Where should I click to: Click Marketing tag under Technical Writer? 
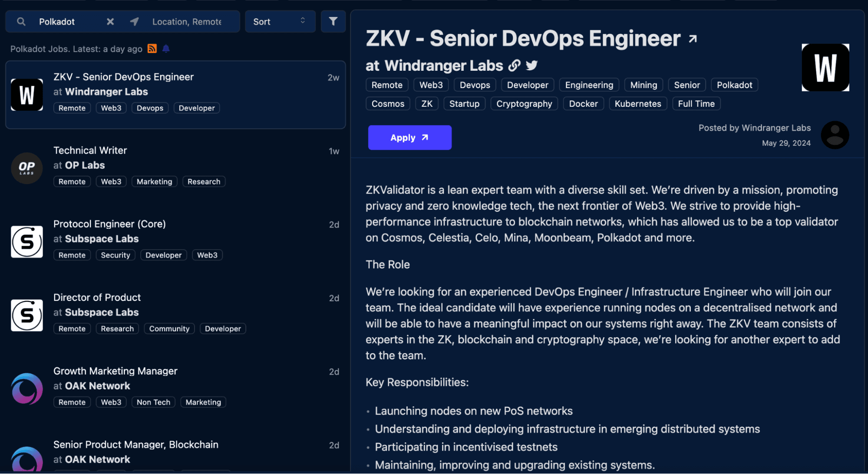click(155, 182)
